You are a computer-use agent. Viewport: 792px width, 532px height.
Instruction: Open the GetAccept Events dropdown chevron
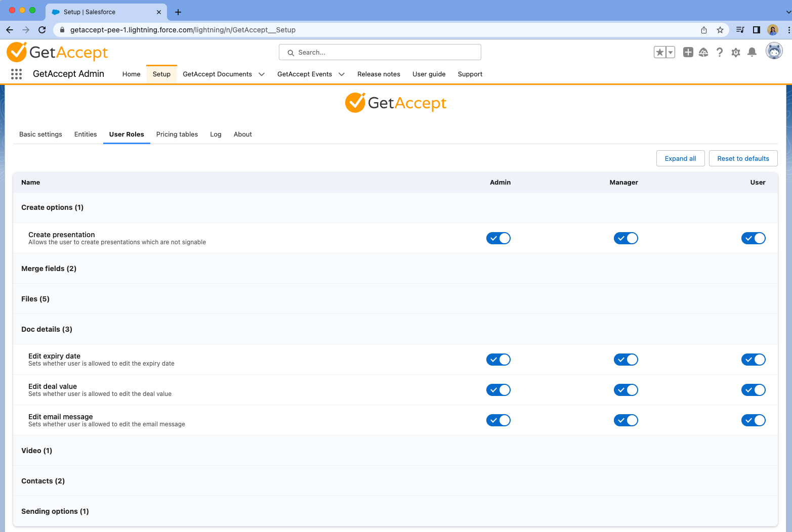tap(342, 74)
